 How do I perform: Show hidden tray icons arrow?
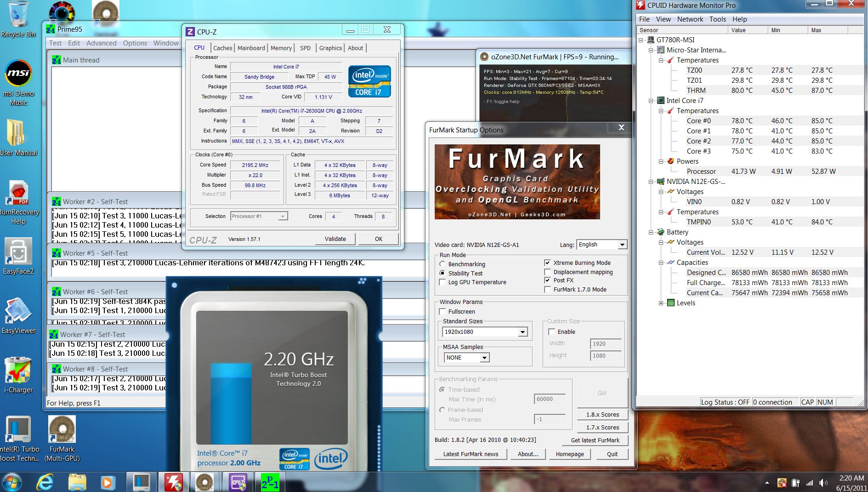coord(767,483)
